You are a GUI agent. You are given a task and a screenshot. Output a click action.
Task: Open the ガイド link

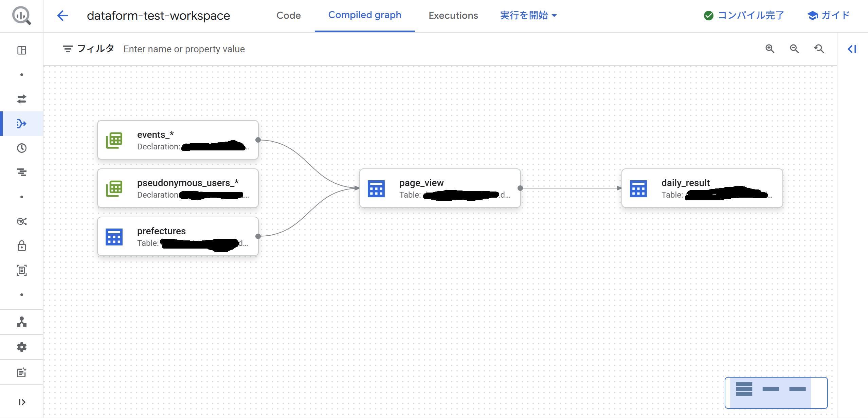(829, 16)
